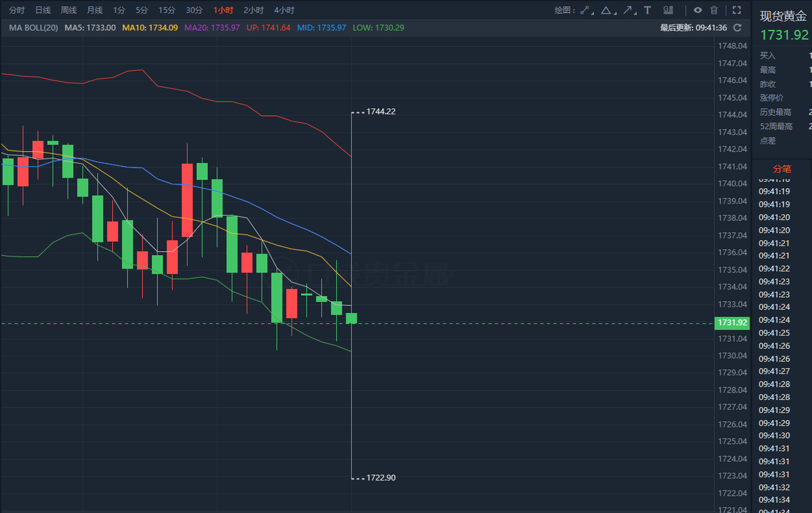
Task: Click the 最高 quote row label
Action: point(768,70)
